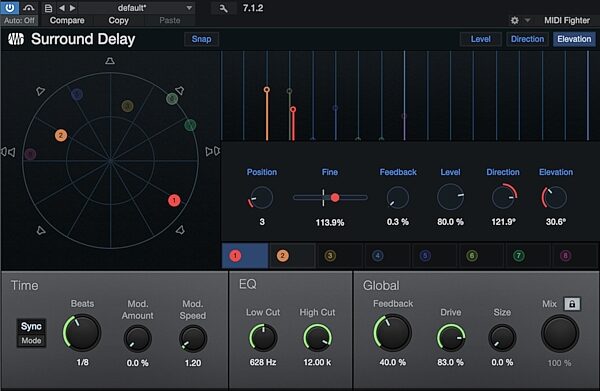Image resolution: width=600 pixels, height=391 pixels.
Task: Click the Mod. Amount knob
Action: (137, 339)
